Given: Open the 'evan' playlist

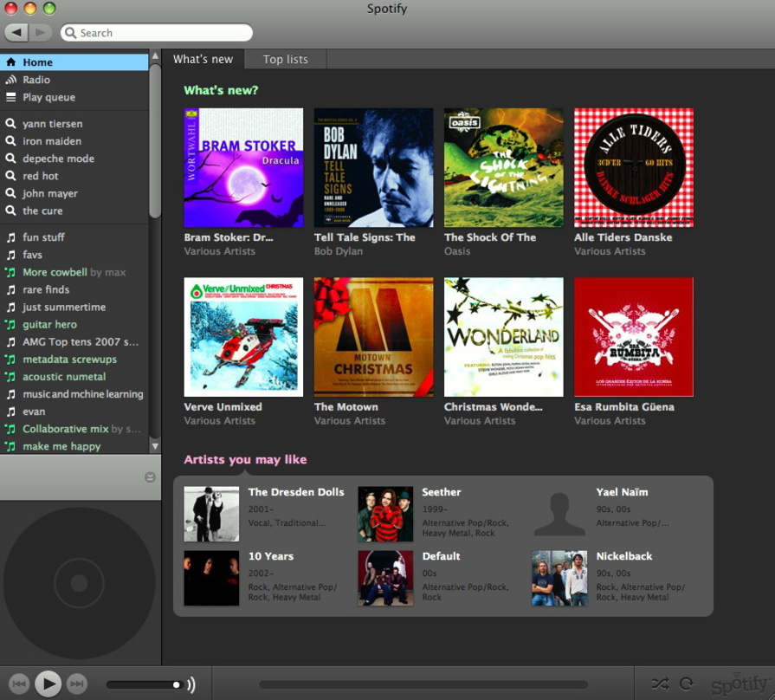Looking at the screenshot, I should point(74,412).
